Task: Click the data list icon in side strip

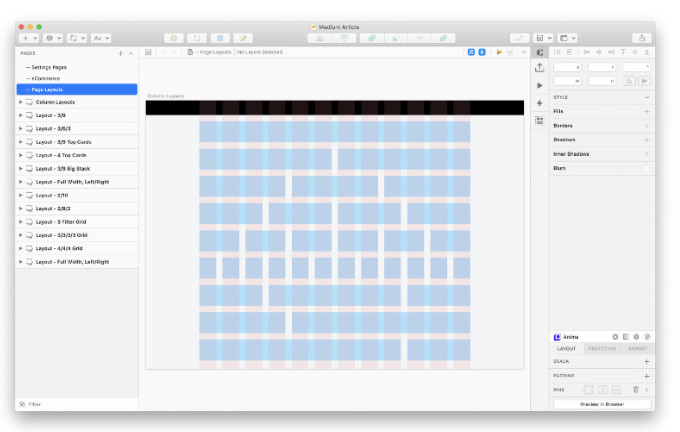Action: pyautogui.click(x=539, y=121)
